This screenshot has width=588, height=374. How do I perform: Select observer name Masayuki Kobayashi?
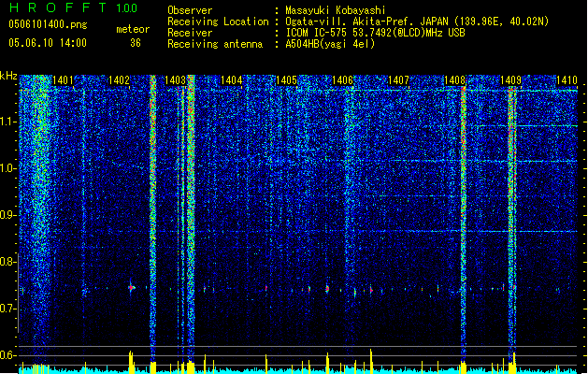coord(336,10)
